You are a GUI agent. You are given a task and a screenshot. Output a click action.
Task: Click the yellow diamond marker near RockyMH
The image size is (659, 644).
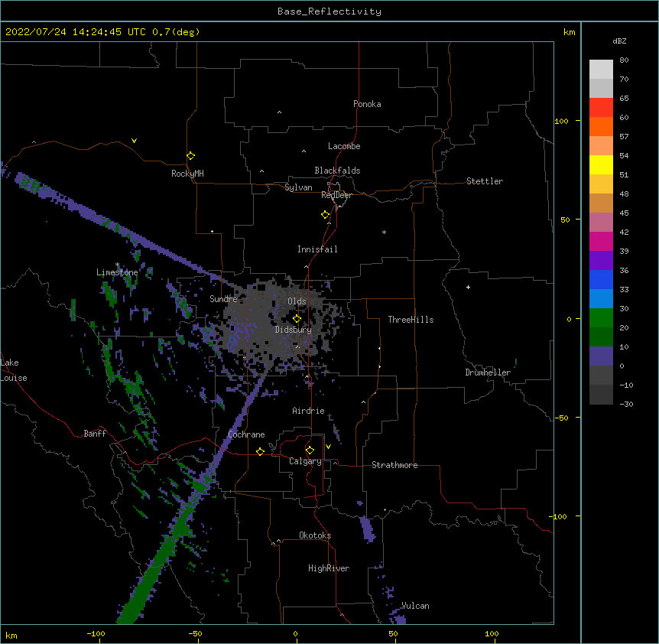click(x=190, y=156)
